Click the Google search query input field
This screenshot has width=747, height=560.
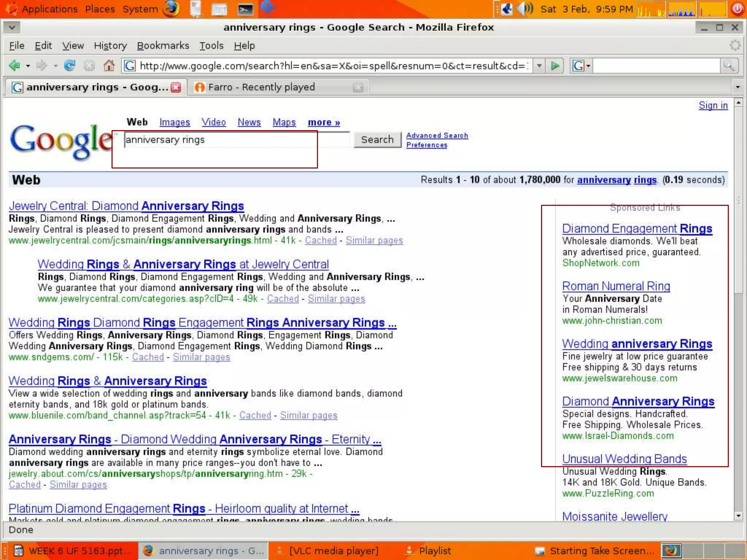click(236, 140)
